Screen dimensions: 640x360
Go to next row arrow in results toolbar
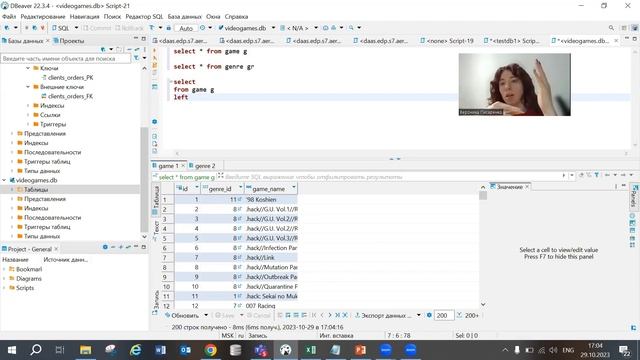(x=330, y=315)
